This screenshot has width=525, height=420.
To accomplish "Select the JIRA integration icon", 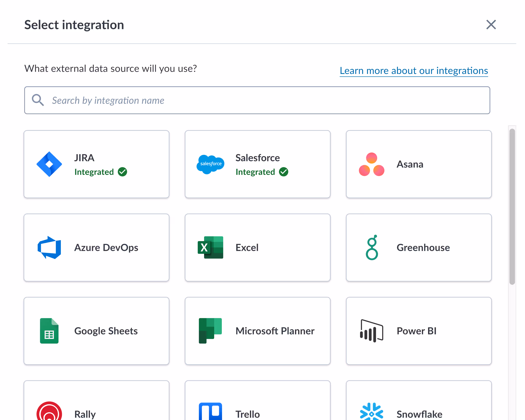I will [49, 164].
